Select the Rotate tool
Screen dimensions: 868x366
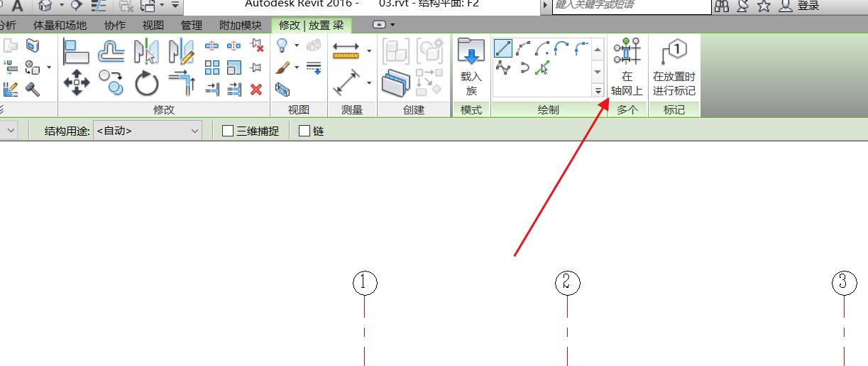coord(147,83)
